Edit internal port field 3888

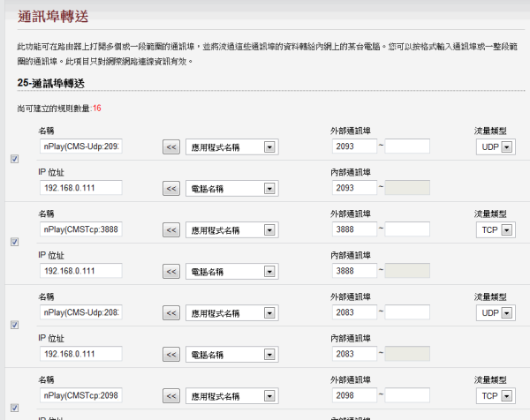[354, 271]
